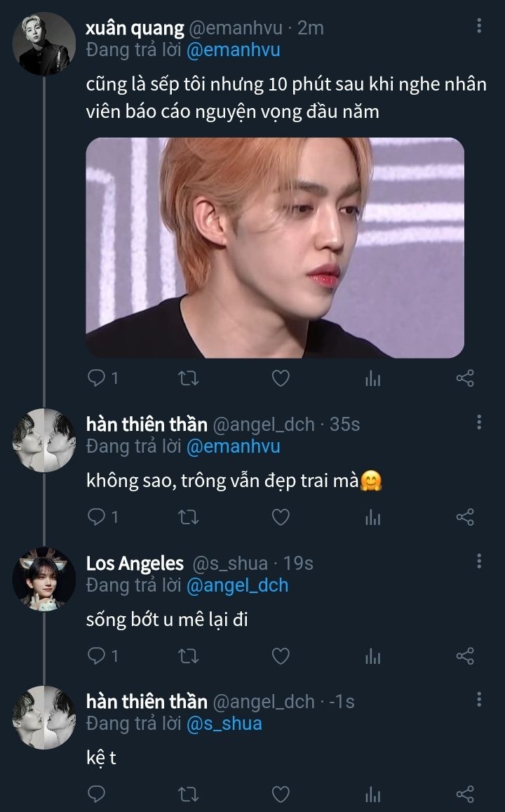Open more options on first hàn thiên thần reply
Screen dimensions: 505x812
point(479,422)
